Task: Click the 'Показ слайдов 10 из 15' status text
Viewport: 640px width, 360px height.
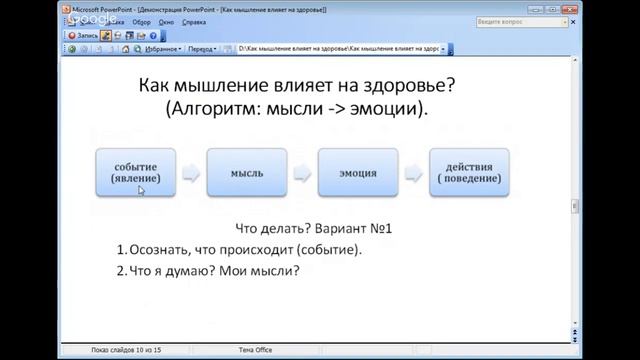Action: [x=126, y=350]
